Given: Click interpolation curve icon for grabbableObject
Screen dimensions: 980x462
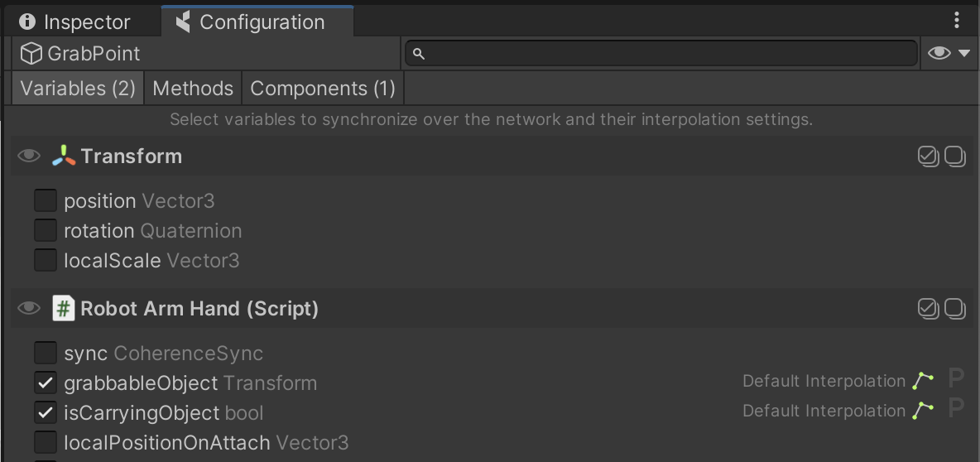Looking at the screenshot, I should [923, 381].
